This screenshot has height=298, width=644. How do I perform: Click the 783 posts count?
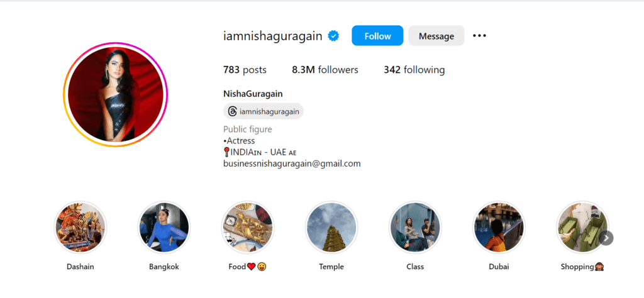point(245,70)
